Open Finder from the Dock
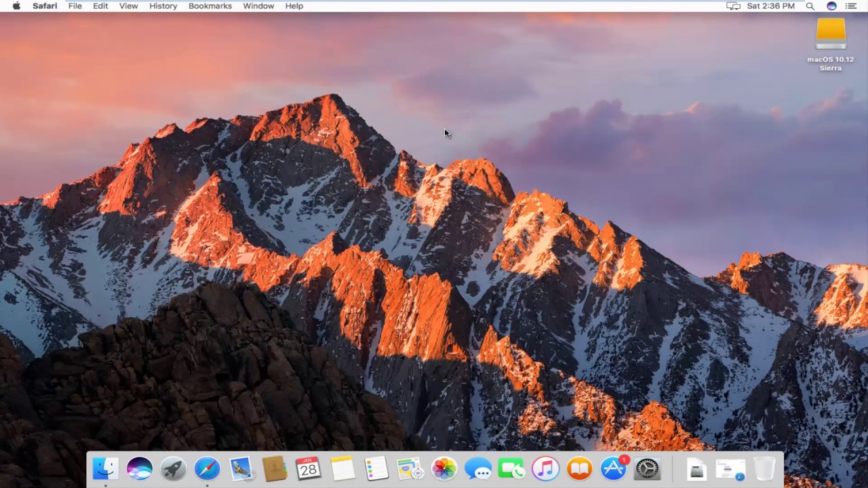This screenshot has height=488, width=868. click(105, 468)
